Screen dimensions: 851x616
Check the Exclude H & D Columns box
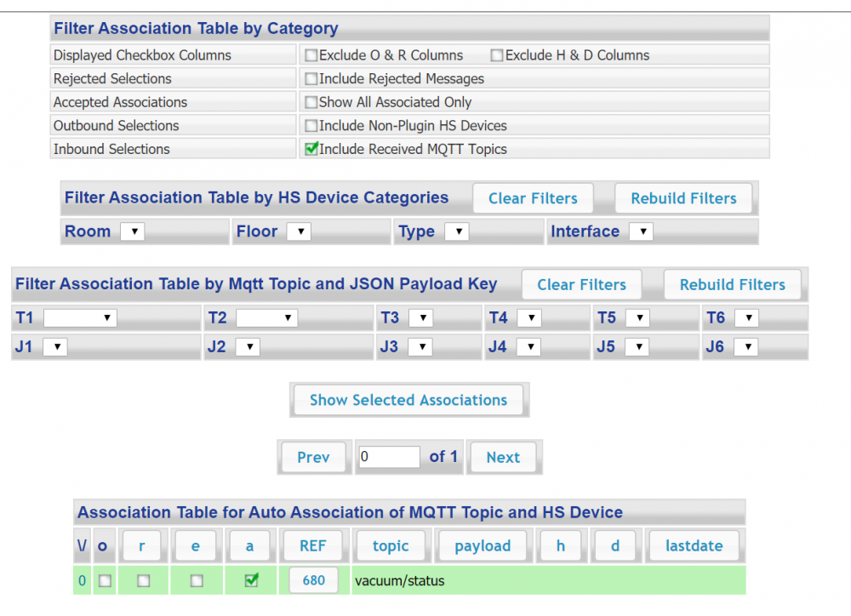pos(496,54)
